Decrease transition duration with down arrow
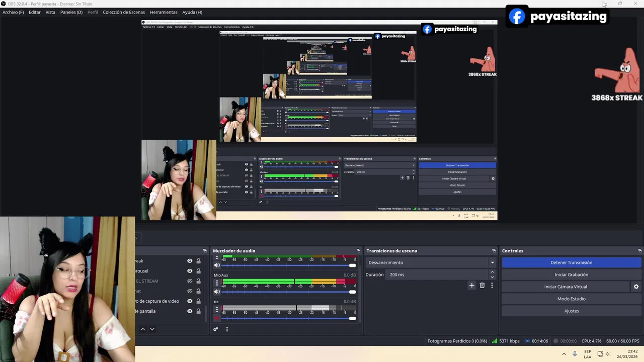The width and height of the screenshot is (644, 362). [x=492, y=277]
